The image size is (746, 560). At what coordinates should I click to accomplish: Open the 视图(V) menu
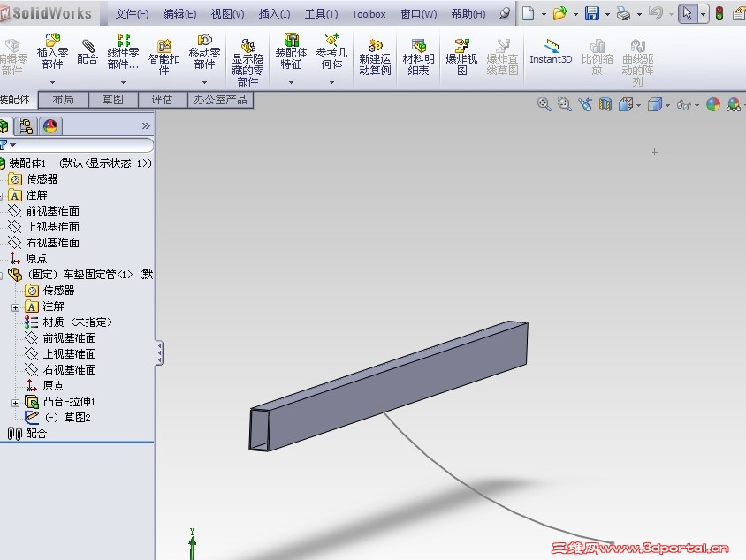point(227,14)
